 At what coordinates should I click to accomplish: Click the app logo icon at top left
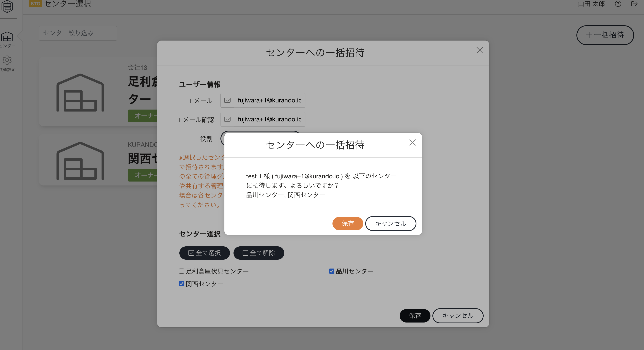[x=7, y=6]
